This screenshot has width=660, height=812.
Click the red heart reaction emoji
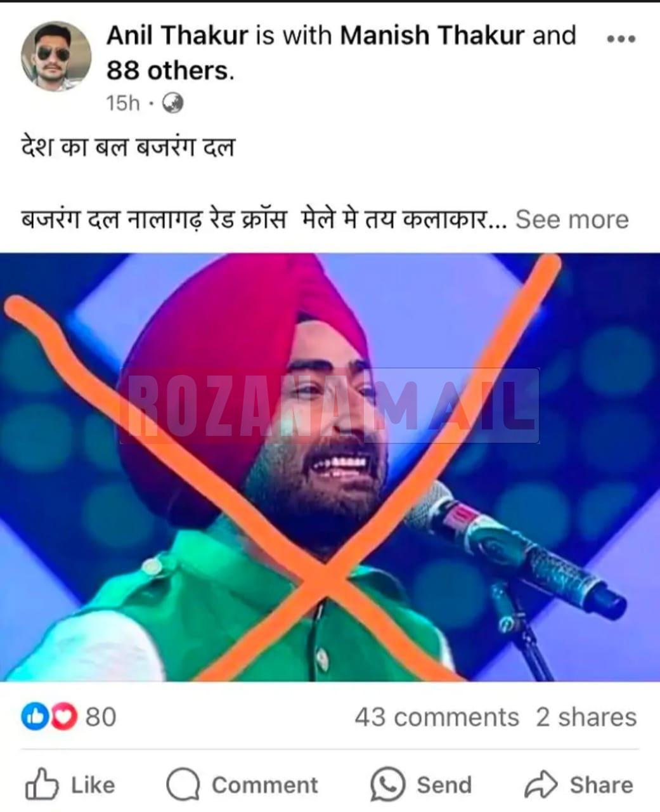[x=64, y=717]
